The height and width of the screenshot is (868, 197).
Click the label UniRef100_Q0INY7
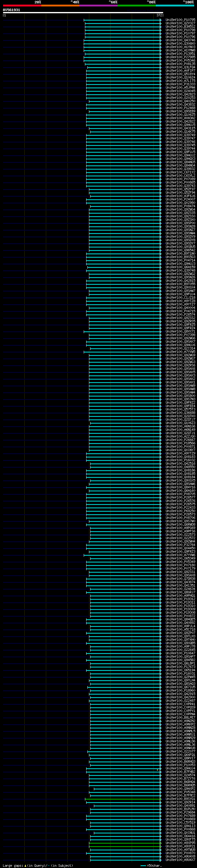[180, 450]
